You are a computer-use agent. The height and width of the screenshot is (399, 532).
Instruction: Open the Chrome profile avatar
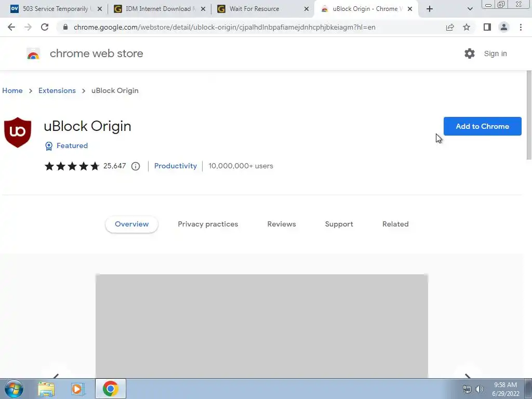[504, 27]
